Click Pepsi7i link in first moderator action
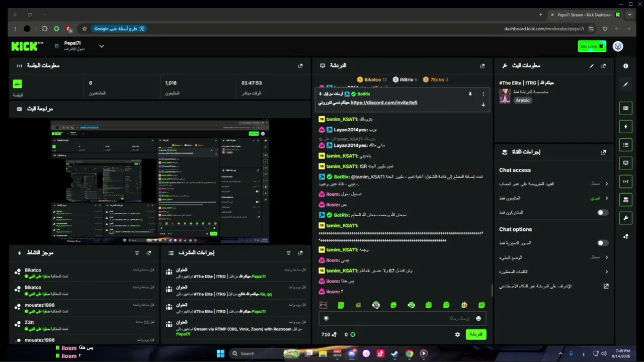This screenshot has height=362, width=644. click(x=259, y=277)
